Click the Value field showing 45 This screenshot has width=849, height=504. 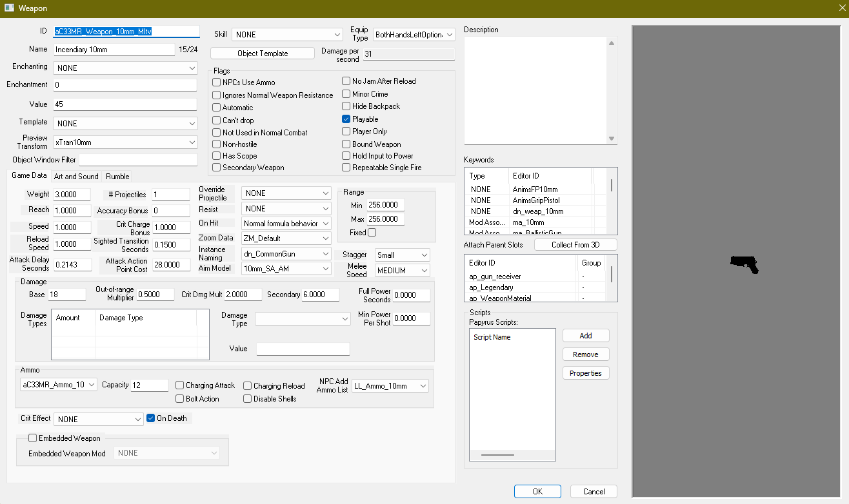tap(125, 104)
